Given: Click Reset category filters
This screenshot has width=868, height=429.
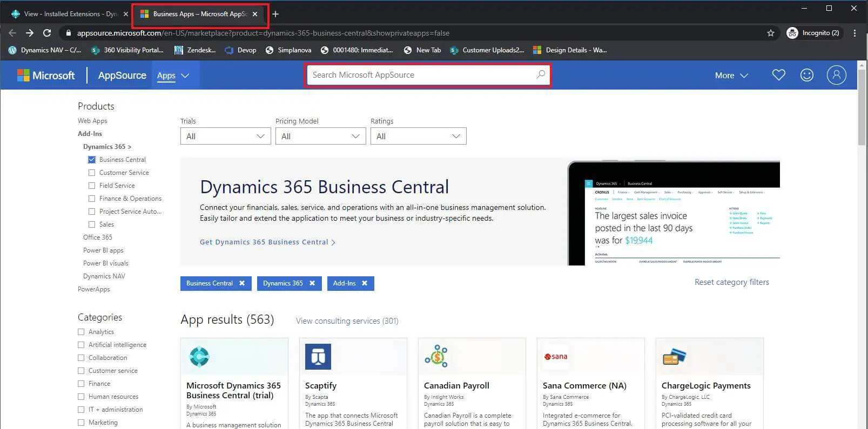Looking at the screenshot, I should 732,282.
